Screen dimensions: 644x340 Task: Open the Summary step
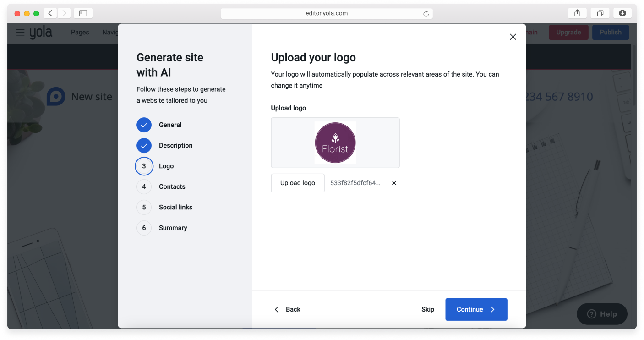coord(173,228)
